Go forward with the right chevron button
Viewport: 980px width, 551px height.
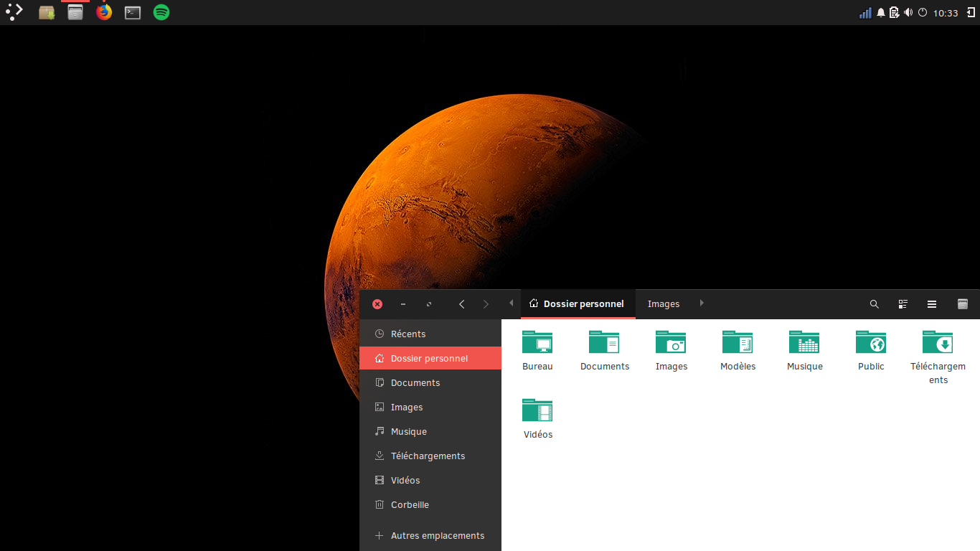point(486,304)
